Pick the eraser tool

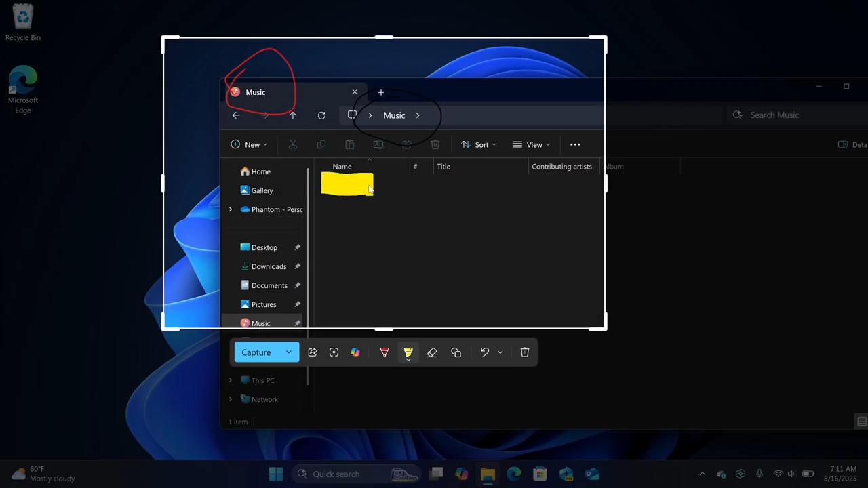pyautogui.click(x=432, y=352)
